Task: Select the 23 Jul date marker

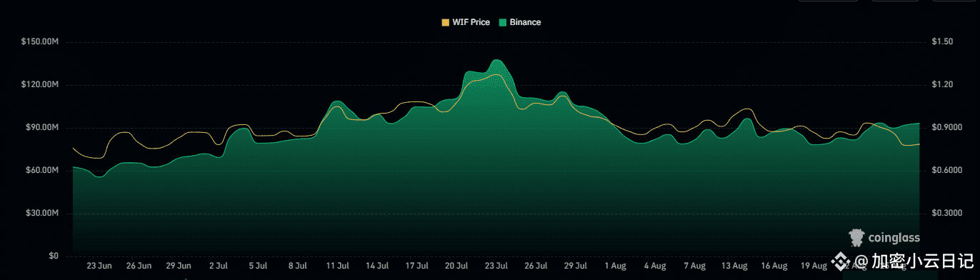Action: 496,265
